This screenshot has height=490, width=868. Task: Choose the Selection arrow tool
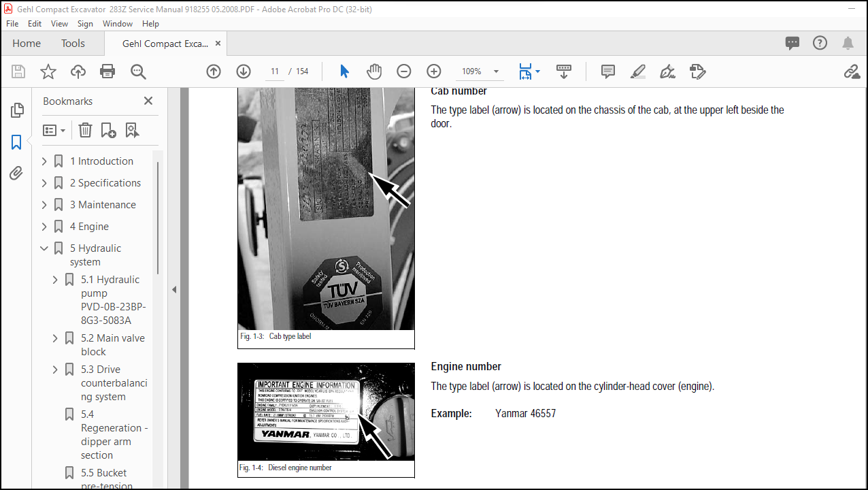(x=344, y=71)
